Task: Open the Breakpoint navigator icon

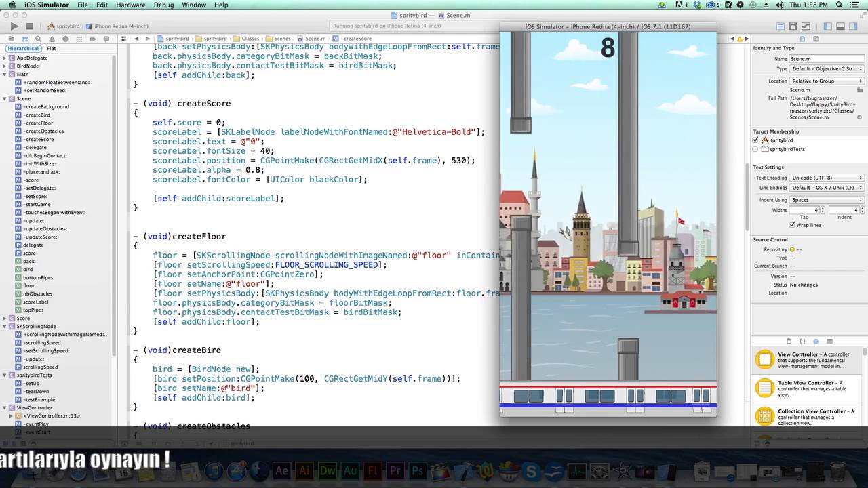Action: point(94,39)
